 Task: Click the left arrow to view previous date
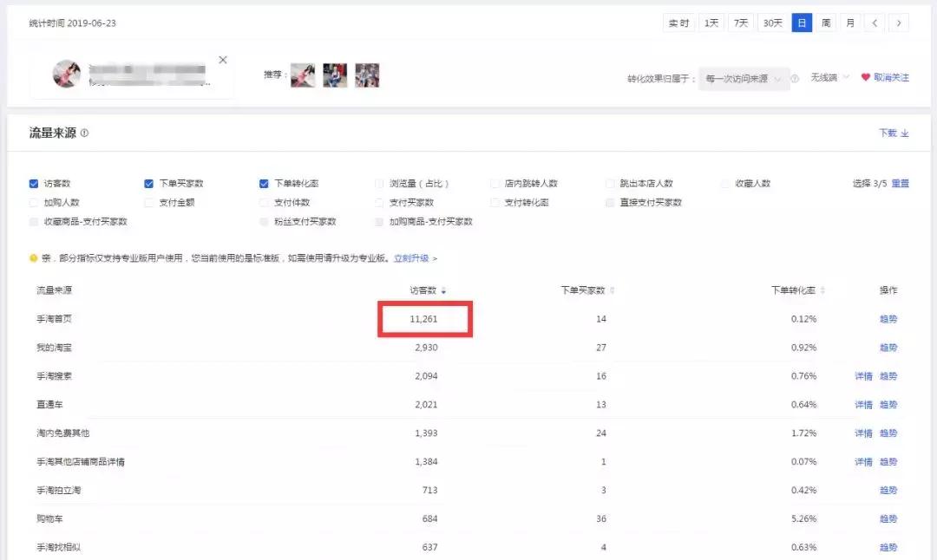(x=876, y=23)
